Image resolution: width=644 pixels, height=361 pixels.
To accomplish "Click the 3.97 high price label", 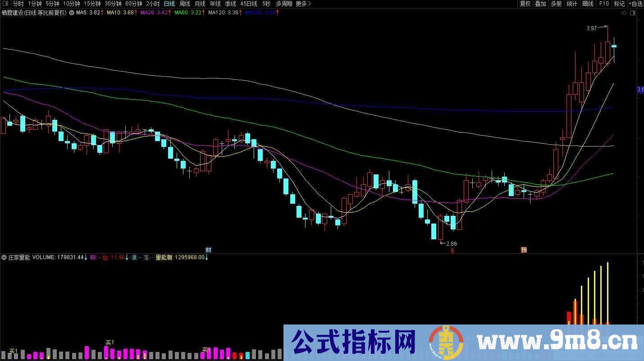I will tap(591, 28).
